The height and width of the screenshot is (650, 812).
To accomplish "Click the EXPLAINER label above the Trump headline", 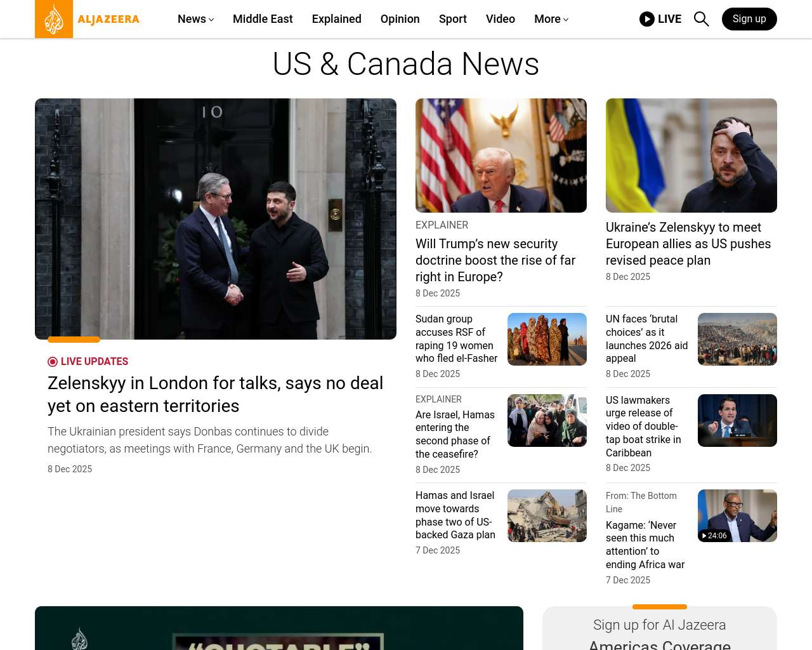I will coord(442,225).
